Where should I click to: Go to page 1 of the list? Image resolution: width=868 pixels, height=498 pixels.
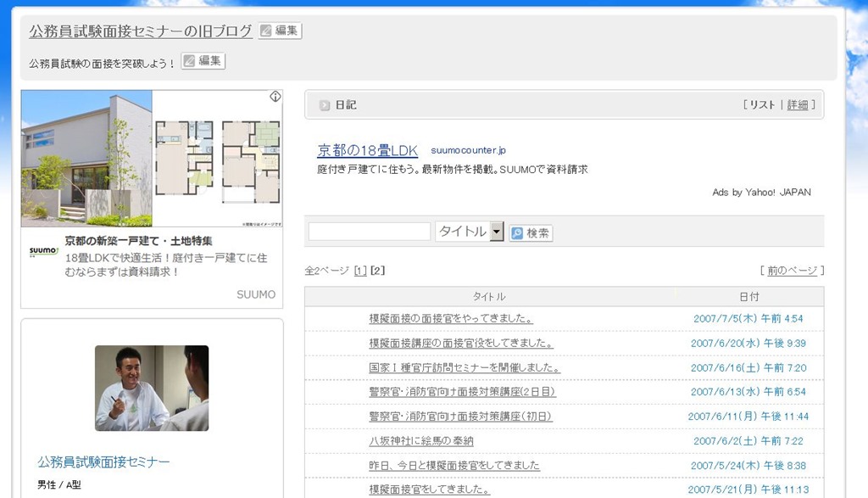point(360,271)
